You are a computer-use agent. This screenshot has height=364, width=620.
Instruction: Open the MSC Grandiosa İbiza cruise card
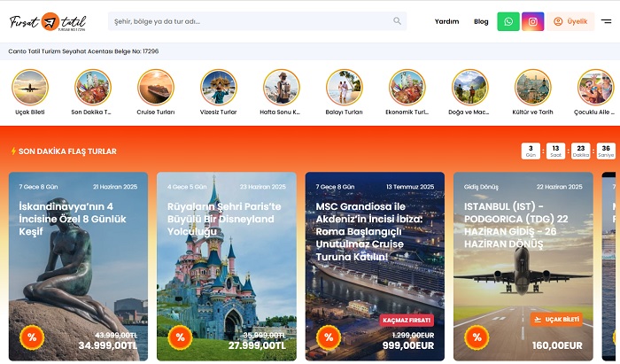tap(375, 267)
